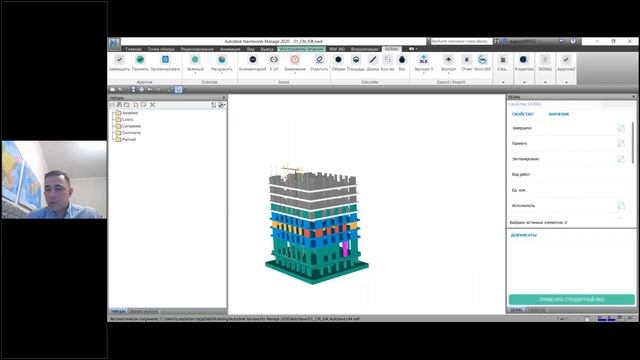This screenshot has width=640, height=360.
Task: Open the Рецензирование ribbon tab
Action: tap(197, 49)
